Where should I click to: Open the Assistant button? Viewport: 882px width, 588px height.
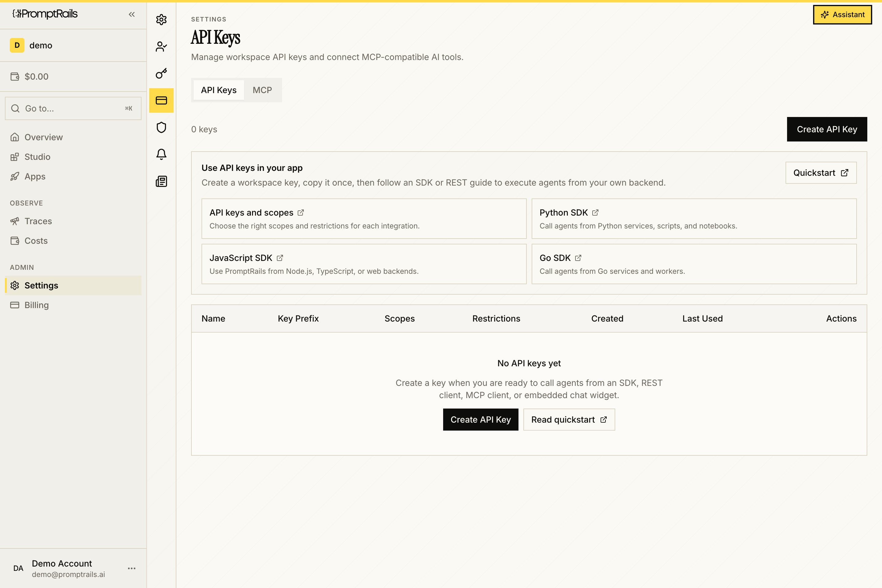point(842,15)
